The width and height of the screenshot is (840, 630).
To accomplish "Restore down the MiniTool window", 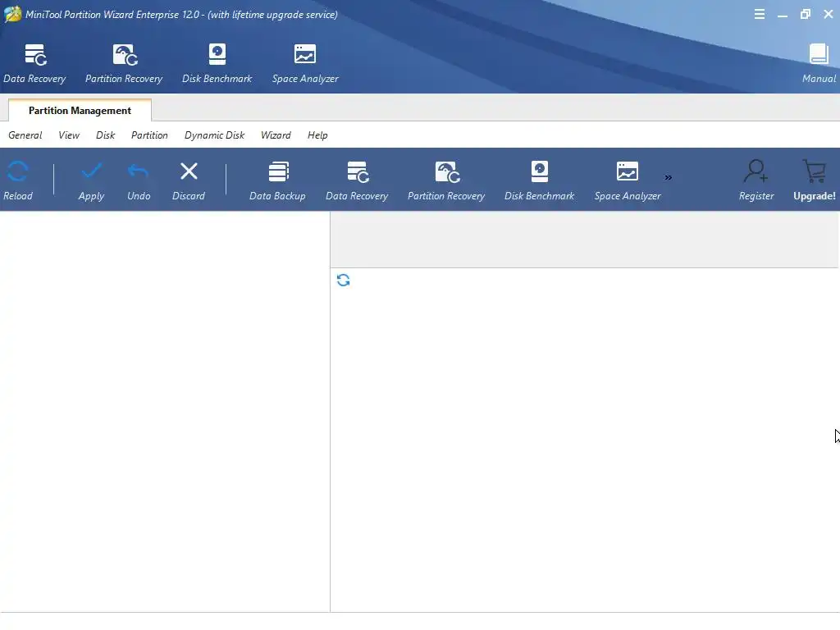I will point(806,15).
